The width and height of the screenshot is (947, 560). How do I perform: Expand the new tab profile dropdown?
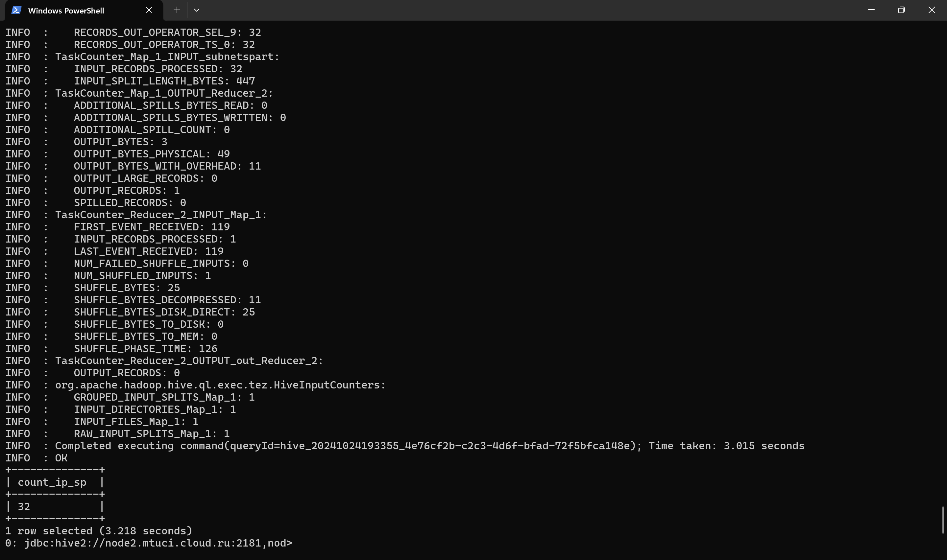click(x=197, y=10)
